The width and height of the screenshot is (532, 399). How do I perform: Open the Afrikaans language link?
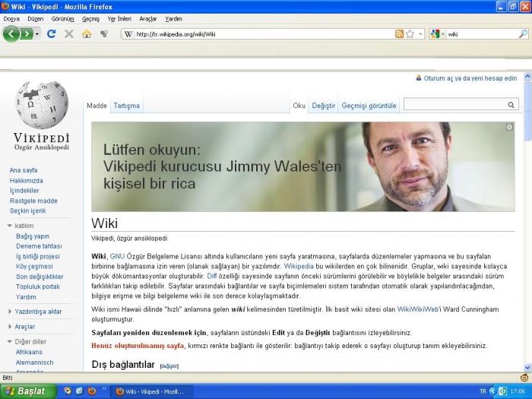pyautogui.click(x=29, y=352)
